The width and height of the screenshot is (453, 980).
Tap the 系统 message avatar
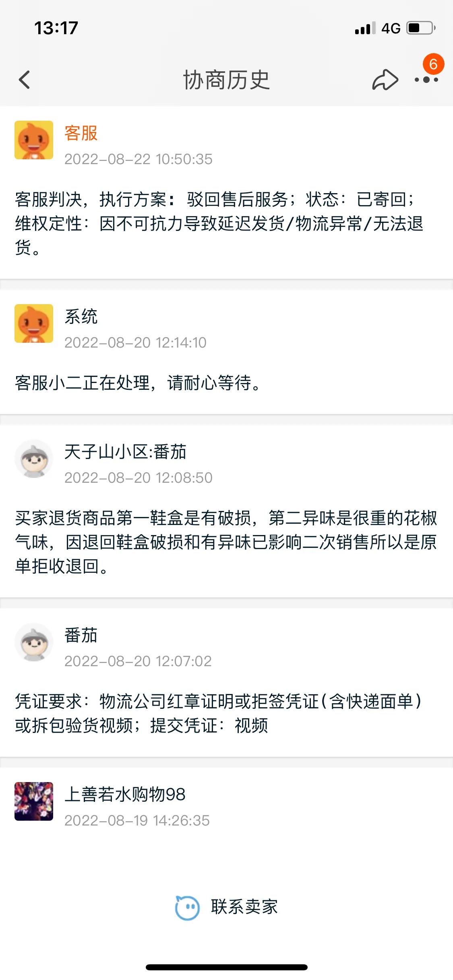34,325
